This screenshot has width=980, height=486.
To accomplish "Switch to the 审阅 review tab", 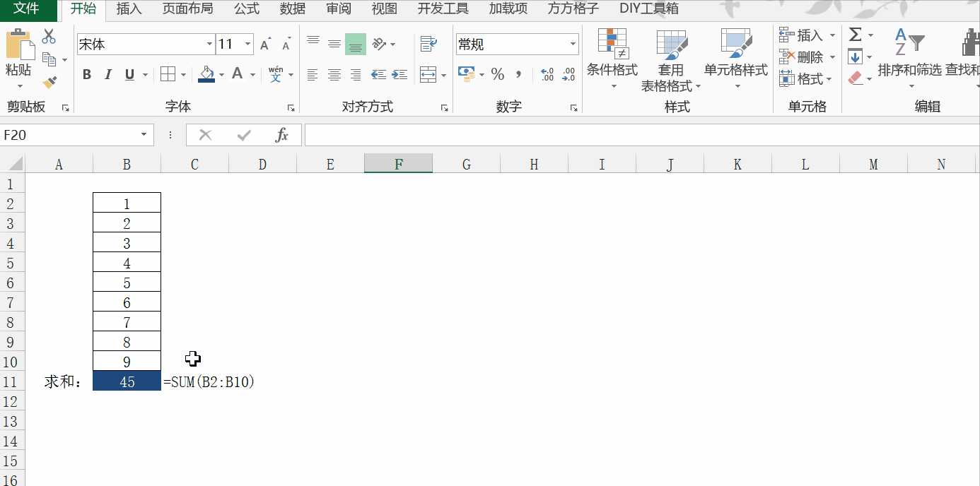I will tap(339, 9).
